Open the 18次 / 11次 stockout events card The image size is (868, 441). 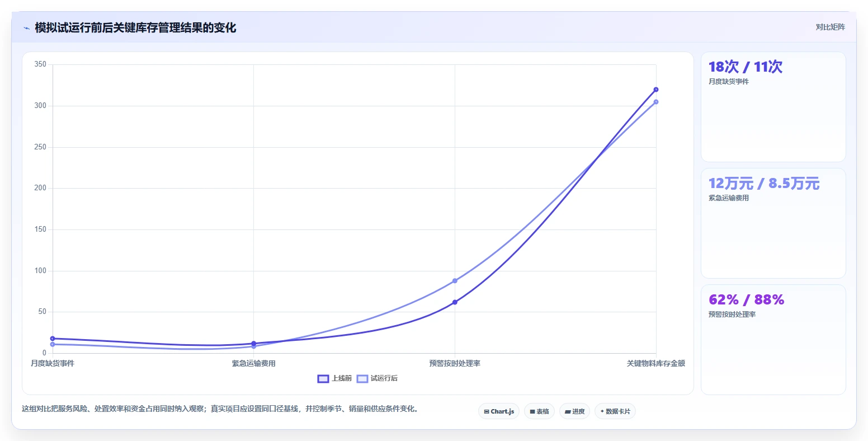(x=773, y=107)
